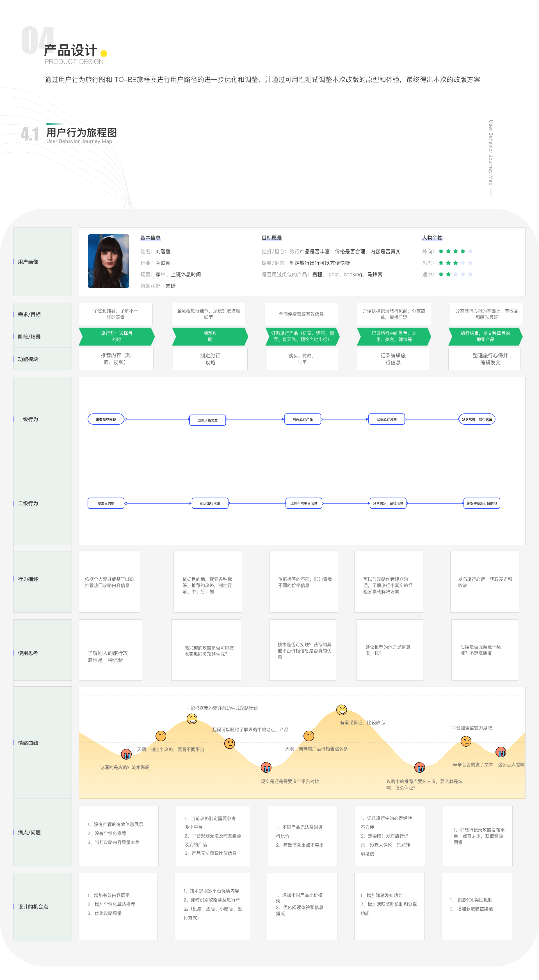Screen dimensions: 539x980
Task: Click the "购买、付款、订单" module card
Action: pyautogui.click(x=302, y=359)
